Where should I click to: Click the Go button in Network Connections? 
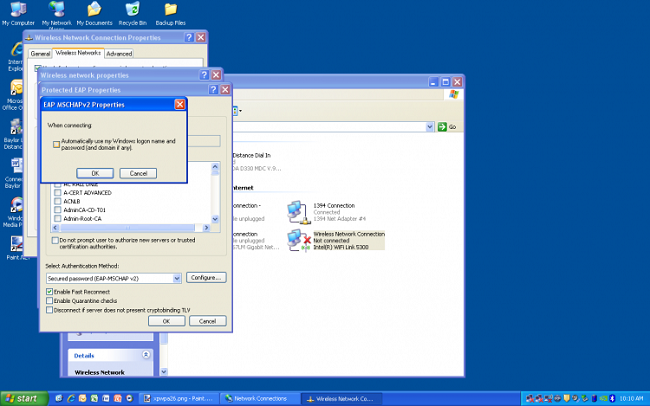coord(446,127)
